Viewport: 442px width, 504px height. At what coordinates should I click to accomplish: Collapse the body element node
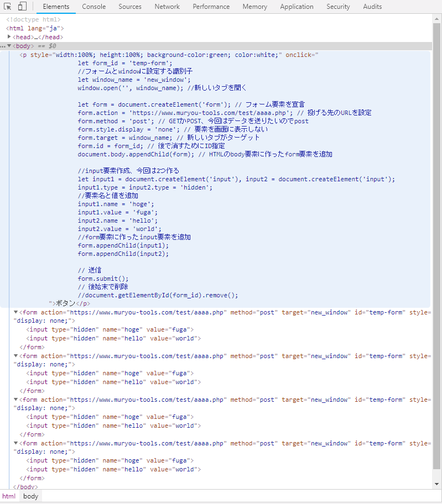[x=9, y=46]
